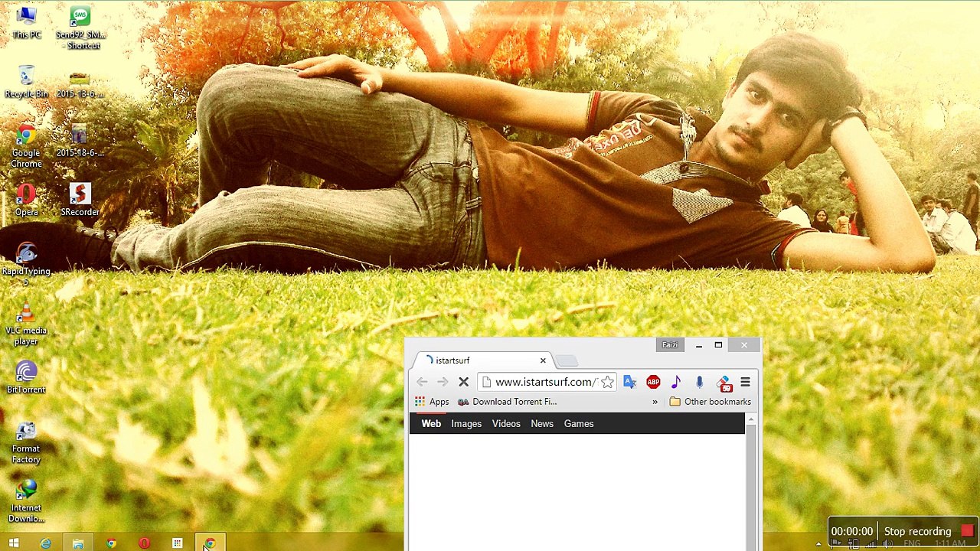The height and width of the screenshot is (551, 980).
Task: Open Internet Explorer from the taskbar
Action: pyautogui.click(x=46, y=543)
